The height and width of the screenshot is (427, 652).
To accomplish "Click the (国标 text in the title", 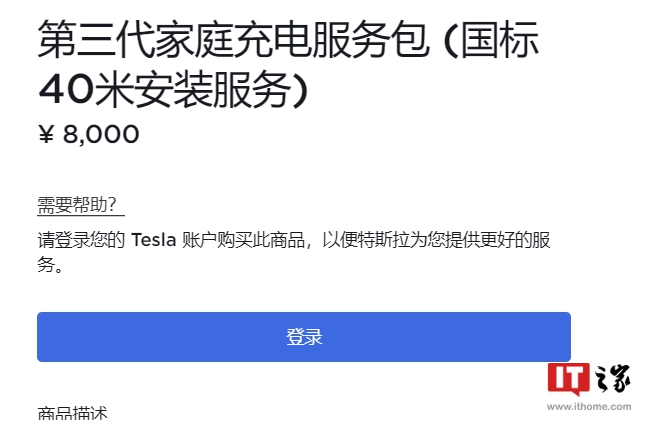I will [491, 40].
